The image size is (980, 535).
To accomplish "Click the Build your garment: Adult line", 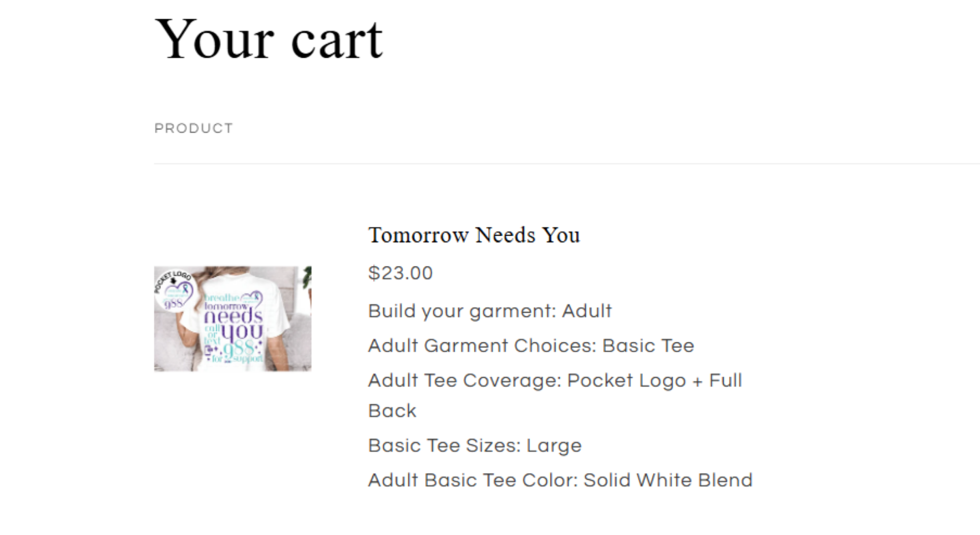I will coord(490,311).
